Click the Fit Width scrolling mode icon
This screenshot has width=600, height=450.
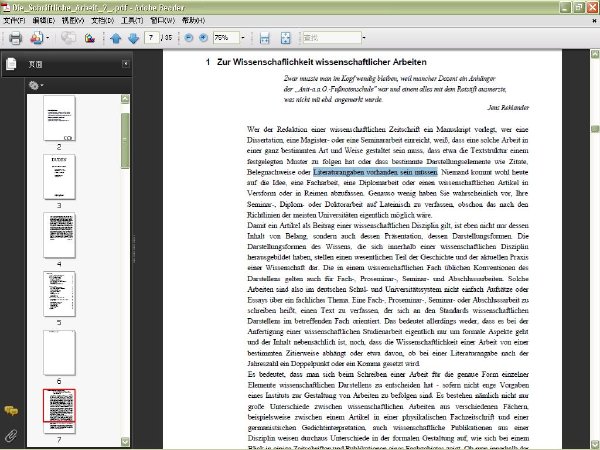coord(264,38)
